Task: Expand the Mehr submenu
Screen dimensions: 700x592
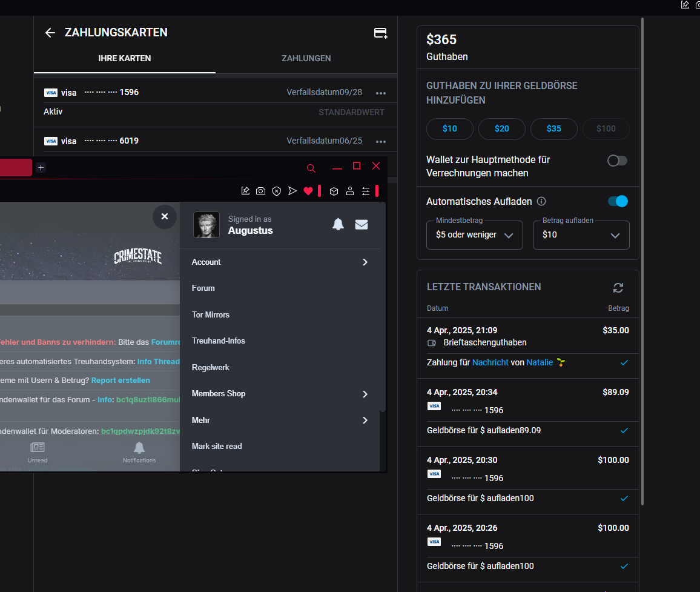Action: [280, 420]
